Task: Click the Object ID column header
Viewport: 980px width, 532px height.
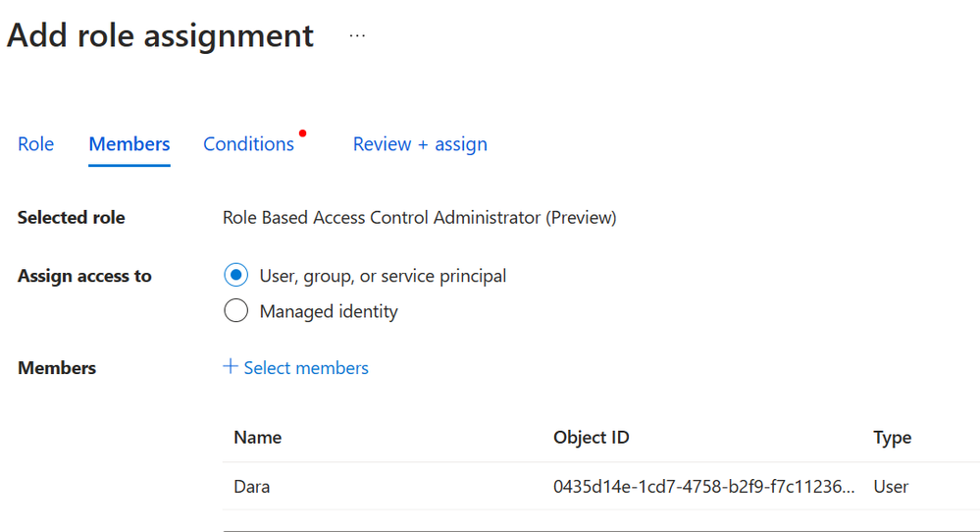Action: [592, 438]
